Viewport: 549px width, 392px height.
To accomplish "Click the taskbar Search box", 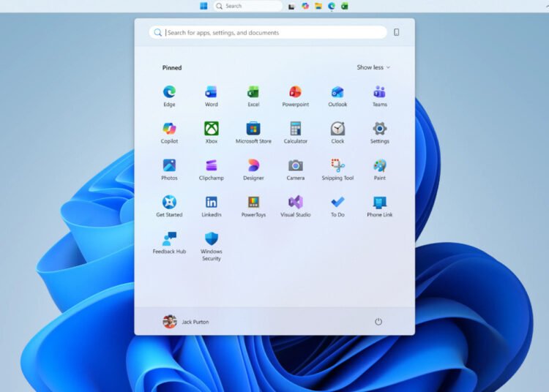I will tap(248, 6).
